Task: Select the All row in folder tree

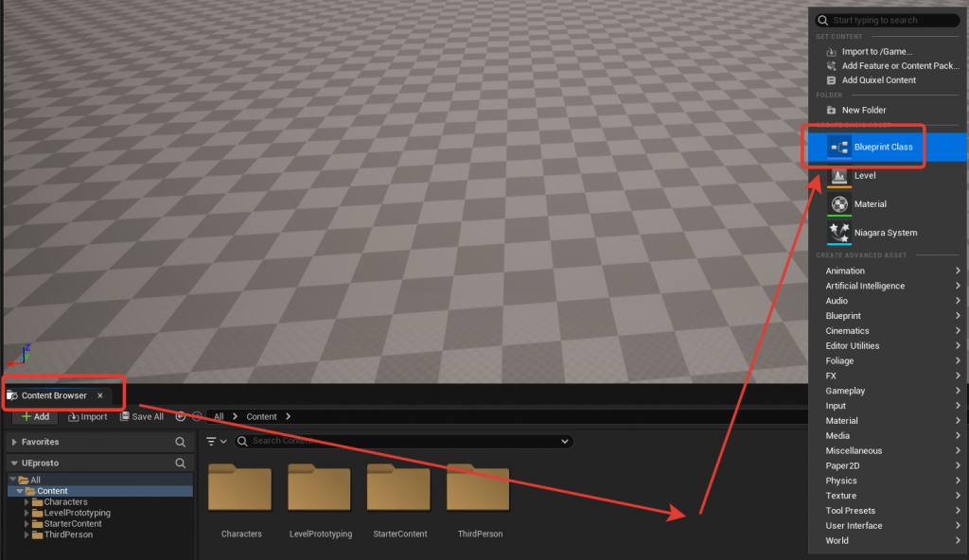Action: (100, 480)
